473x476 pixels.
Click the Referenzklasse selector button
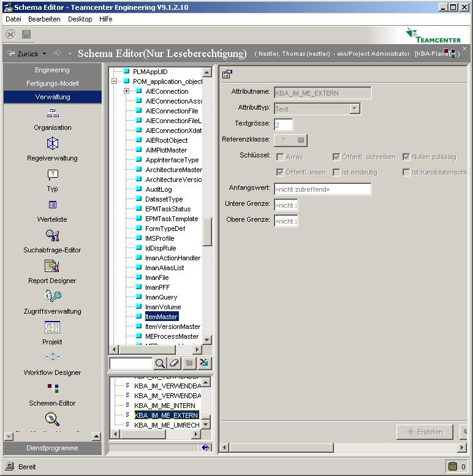(x=290, y=140)
